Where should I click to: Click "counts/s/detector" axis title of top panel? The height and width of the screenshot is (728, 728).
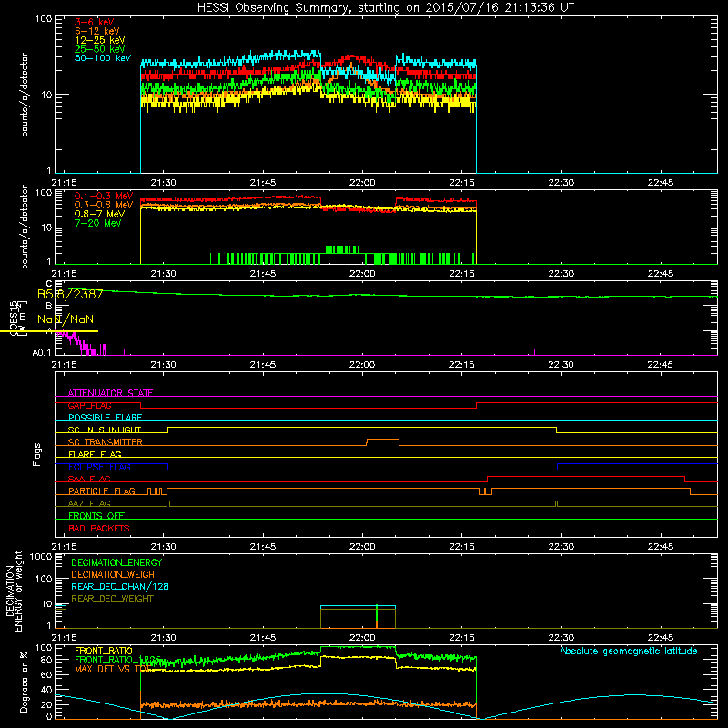click(x=25, y=95)
